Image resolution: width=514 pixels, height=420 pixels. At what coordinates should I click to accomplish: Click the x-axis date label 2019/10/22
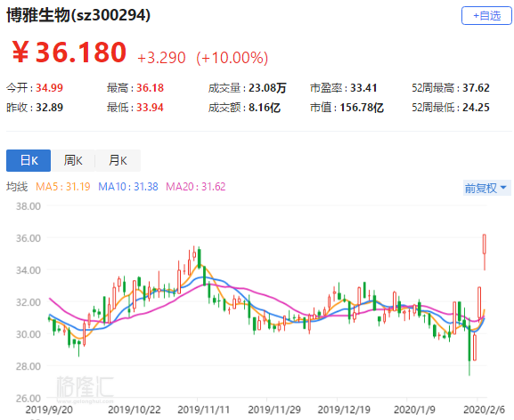(x=135, y=409)
